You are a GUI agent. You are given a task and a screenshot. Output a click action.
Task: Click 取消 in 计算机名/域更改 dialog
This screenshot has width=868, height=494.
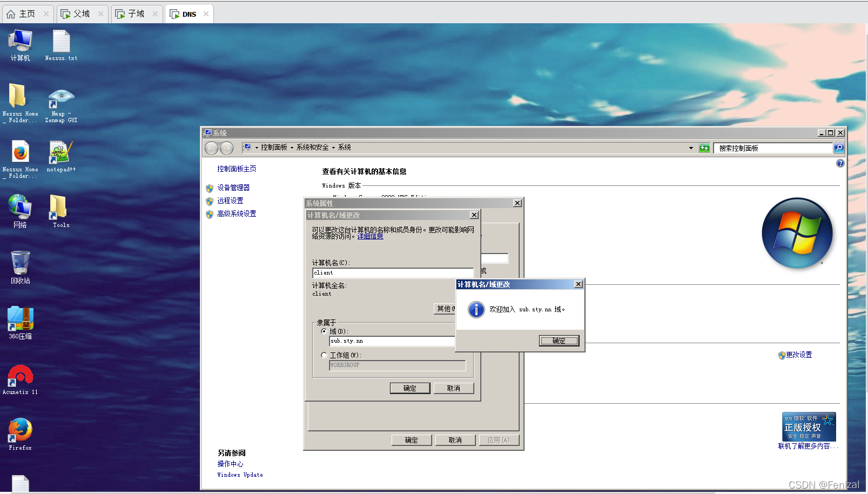click(454, 388)
